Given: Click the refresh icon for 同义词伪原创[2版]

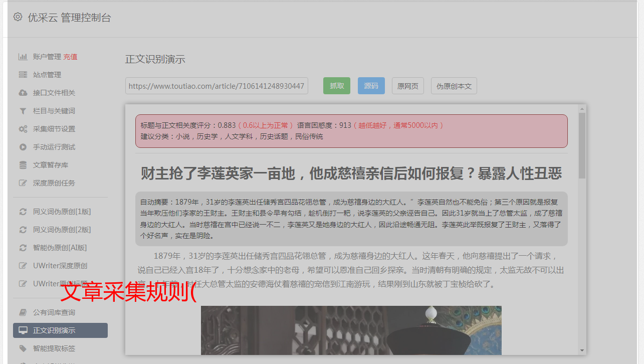Looking at the screenshot, I should pos(23,230).
